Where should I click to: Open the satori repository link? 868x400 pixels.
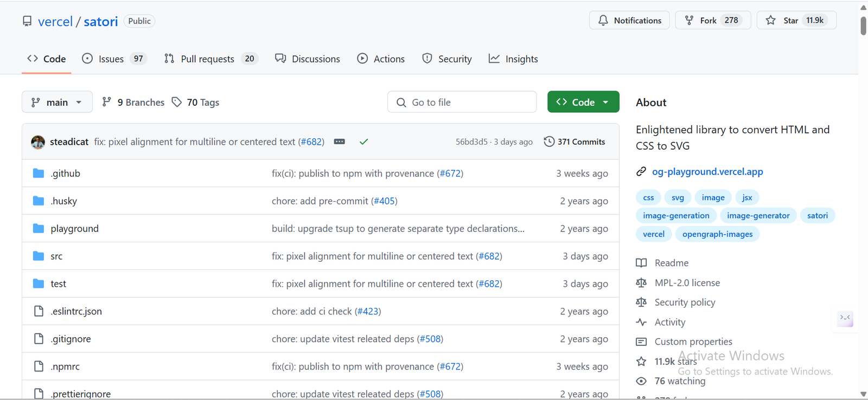tap(101, 22)
